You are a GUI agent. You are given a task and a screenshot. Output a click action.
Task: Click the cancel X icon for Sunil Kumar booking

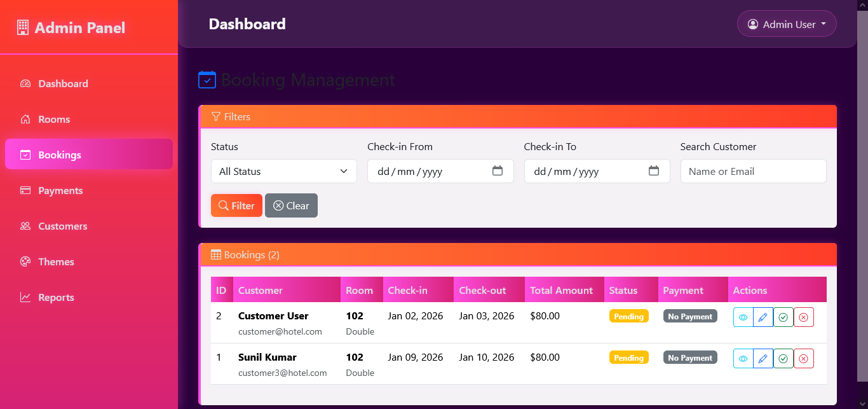[x=804, y=359]
